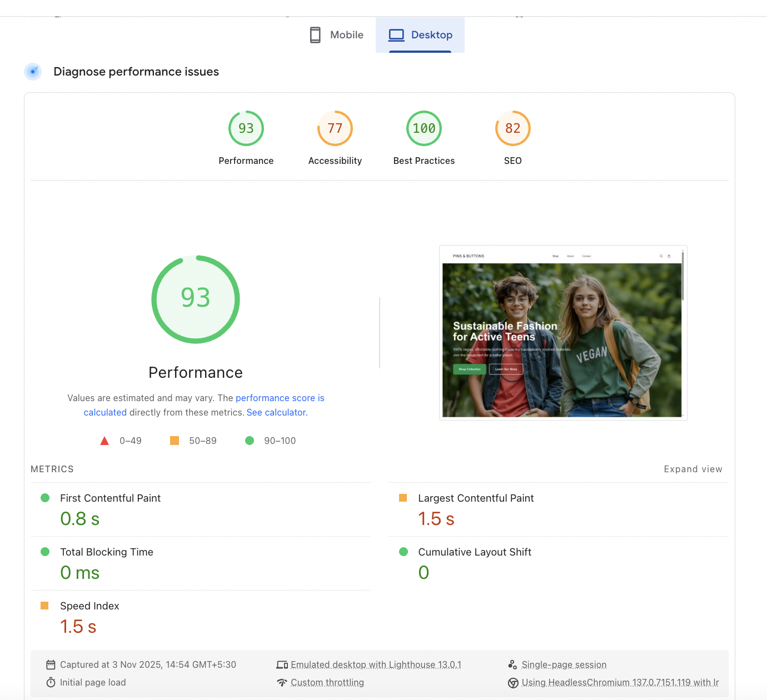767x700 pixels.
Task: Open the Best Practices 100 gauge
Action: (424, 129)
